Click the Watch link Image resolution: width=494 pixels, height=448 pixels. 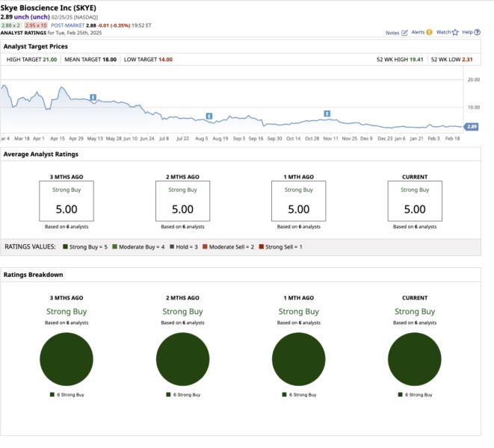click(443, 32)
